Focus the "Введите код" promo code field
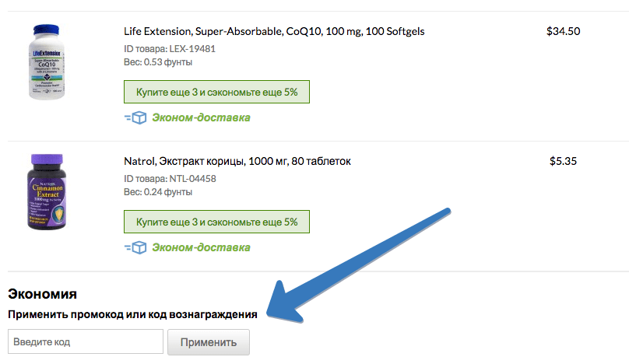This screenshot has width=629, height=364. (85, 342)
